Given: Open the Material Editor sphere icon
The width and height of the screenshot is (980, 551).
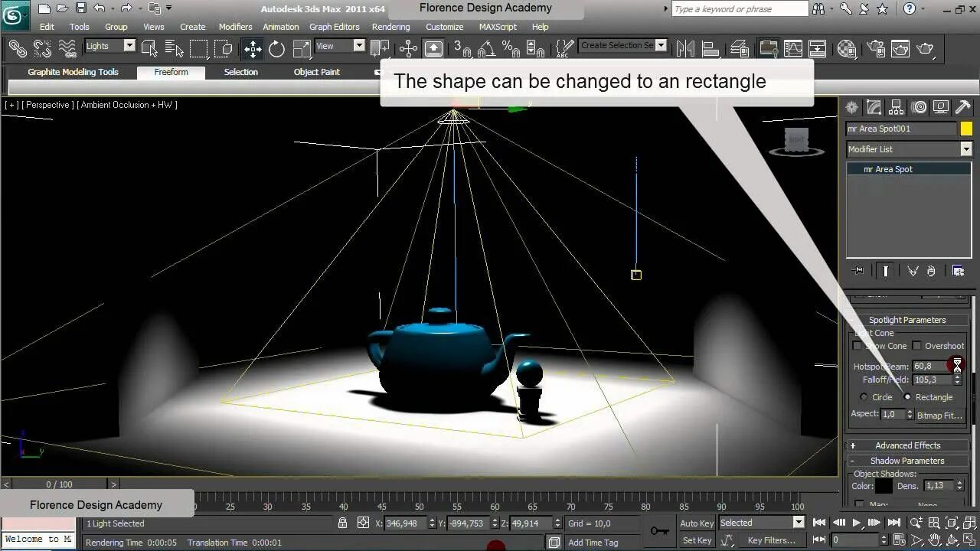Looking at the screenshot, I should (x=847, y=49).
